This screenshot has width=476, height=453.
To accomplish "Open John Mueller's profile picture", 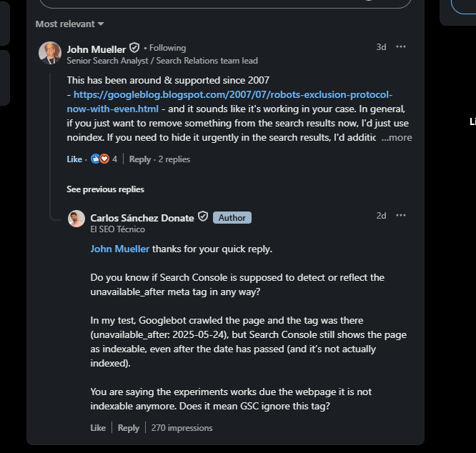I will coord(50,54).
